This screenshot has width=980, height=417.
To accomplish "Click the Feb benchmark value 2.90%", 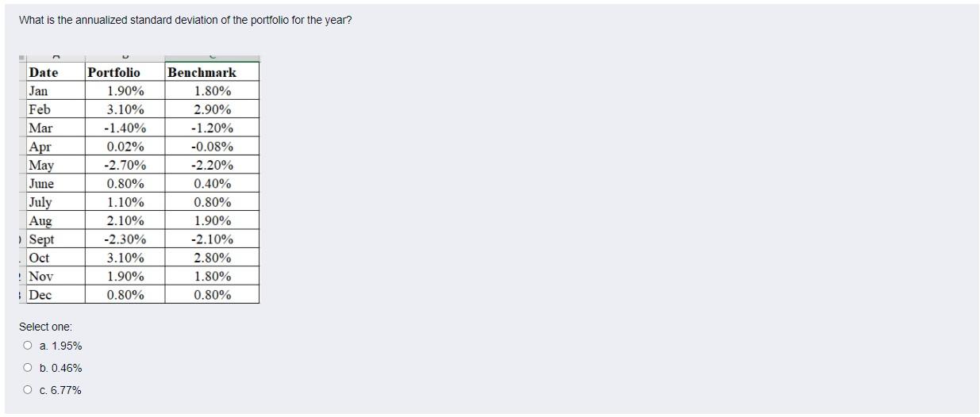I will click(x=213, y=110).
